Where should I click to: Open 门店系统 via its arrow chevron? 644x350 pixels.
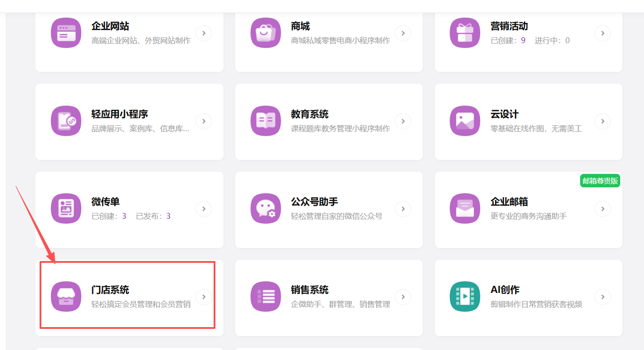pos(204,297)
